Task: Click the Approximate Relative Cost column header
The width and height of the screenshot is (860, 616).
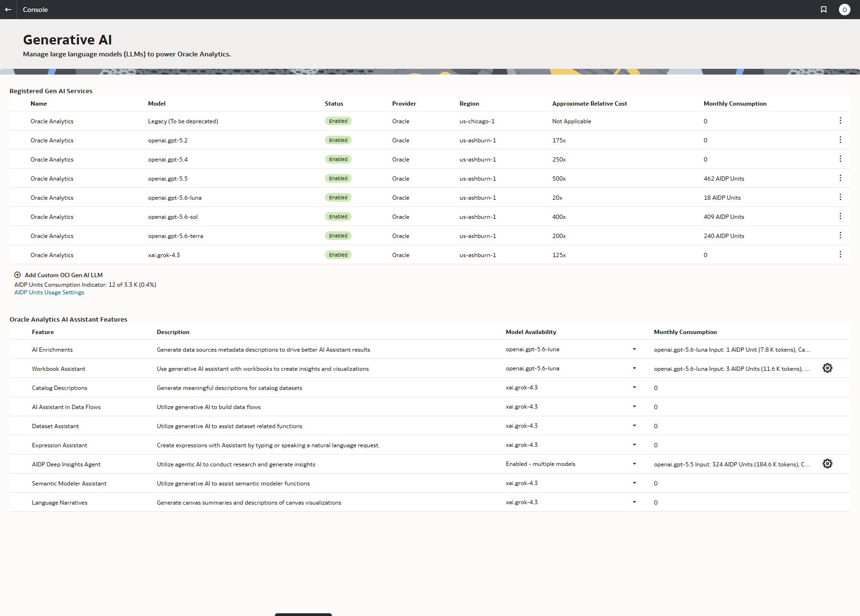Action: pos(590,104)
